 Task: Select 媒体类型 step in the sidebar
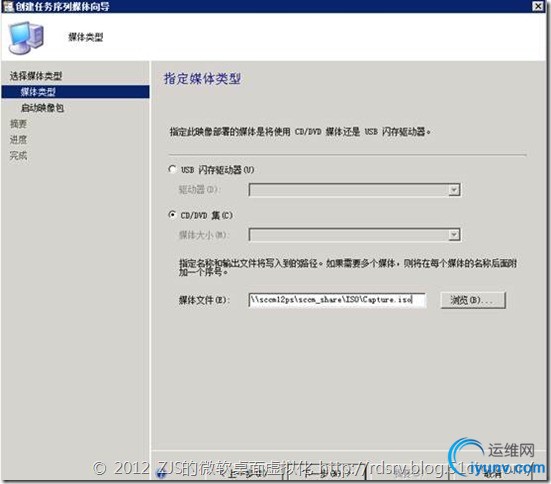(75, 92)
